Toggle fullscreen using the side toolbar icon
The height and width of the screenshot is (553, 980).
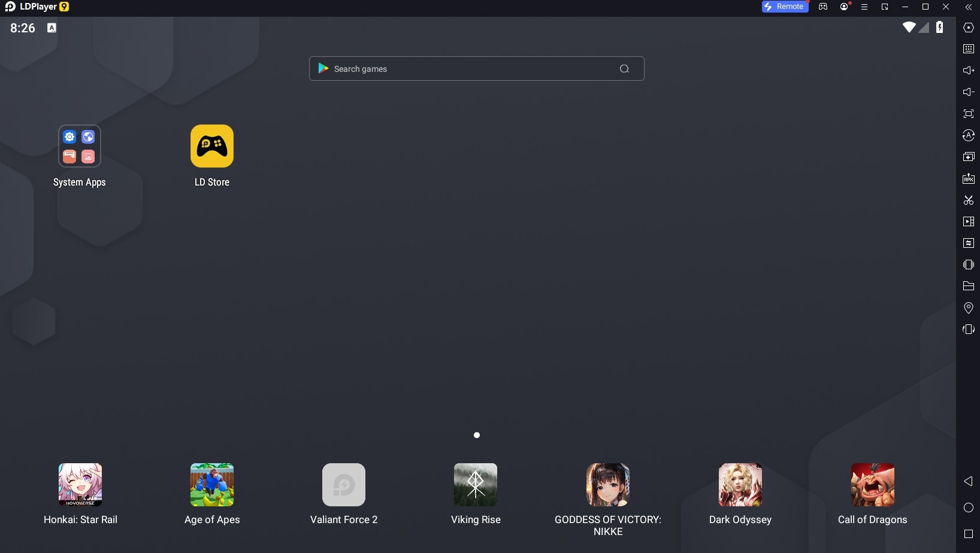[968, 114]
